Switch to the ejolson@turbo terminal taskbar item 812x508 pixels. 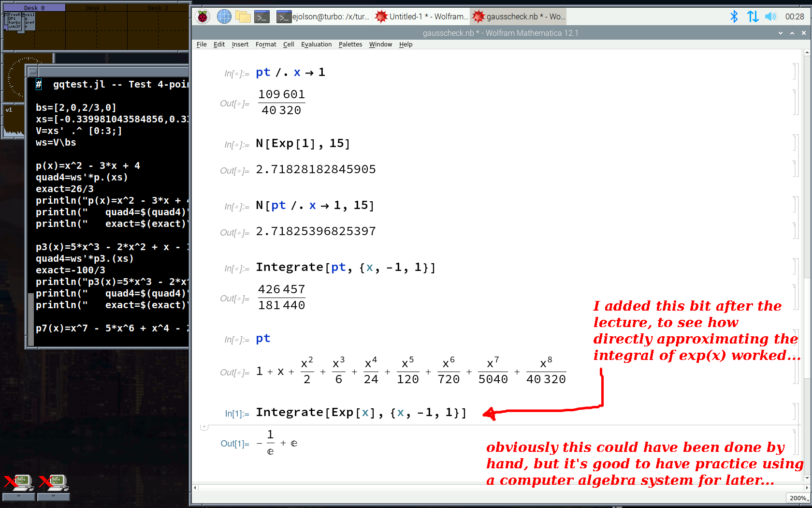324,17
